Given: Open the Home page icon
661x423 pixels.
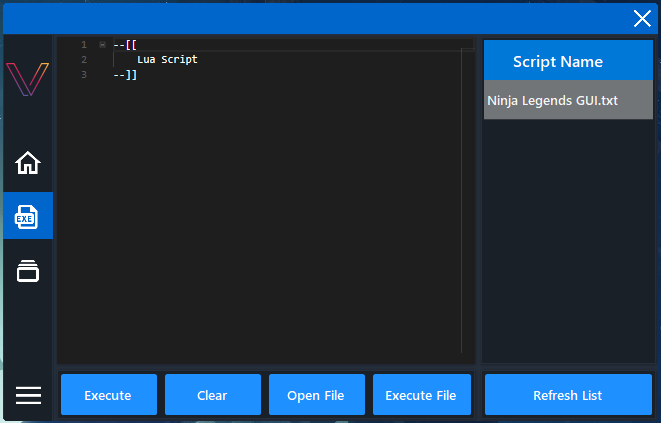Looking at the screenshot, I should (x=28, y=162).
